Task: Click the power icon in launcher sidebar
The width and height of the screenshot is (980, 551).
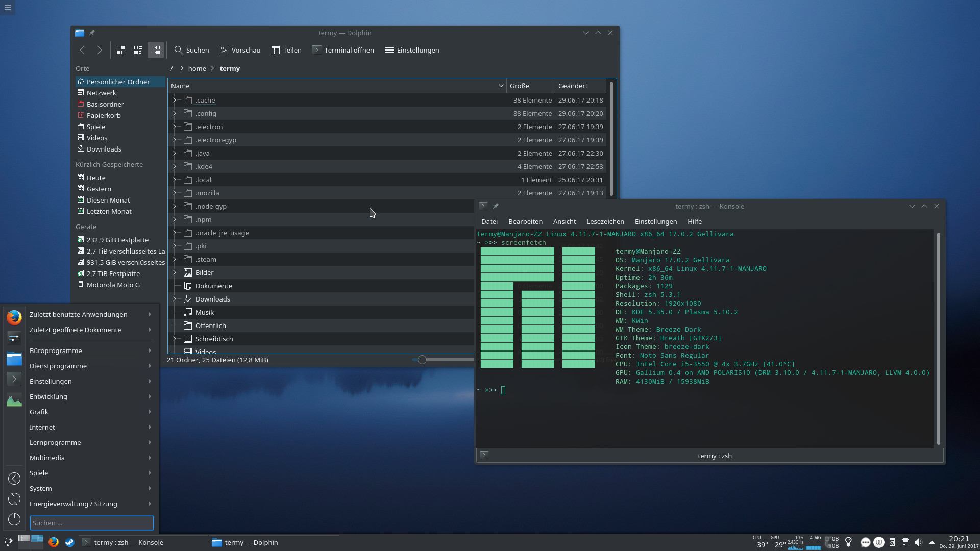Action: tap(14, 519)
